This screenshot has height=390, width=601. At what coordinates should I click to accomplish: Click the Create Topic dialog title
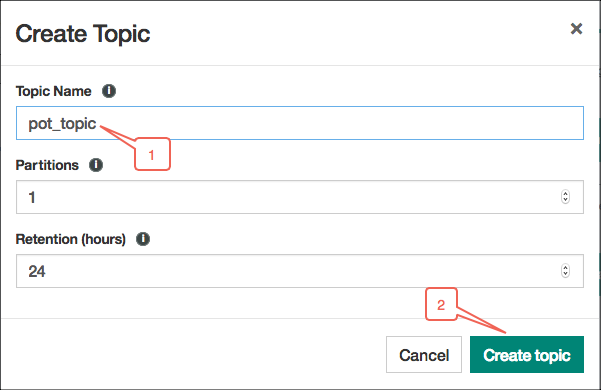83,34
